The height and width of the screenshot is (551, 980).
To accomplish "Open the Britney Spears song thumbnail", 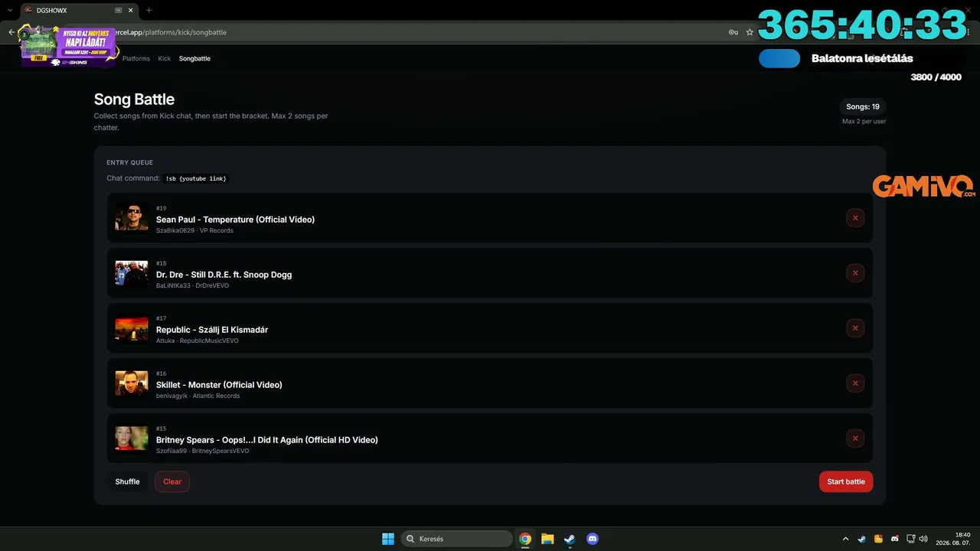I will (132, 439).
